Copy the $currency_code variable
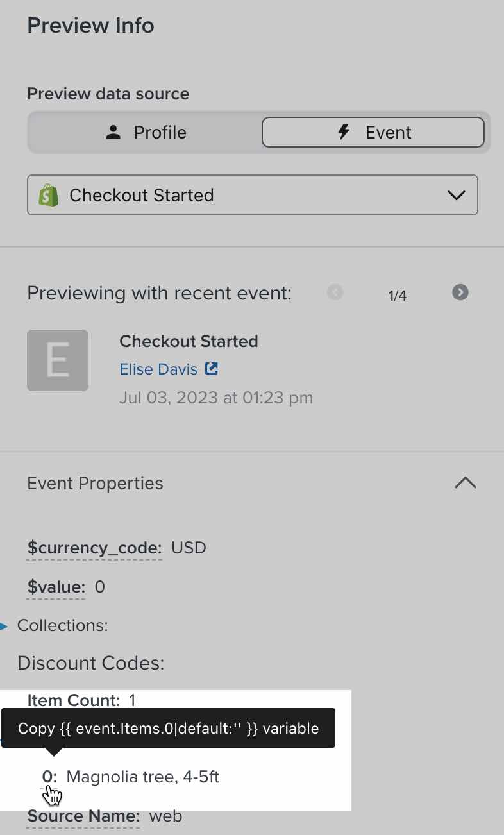 [x=94, y=548]
